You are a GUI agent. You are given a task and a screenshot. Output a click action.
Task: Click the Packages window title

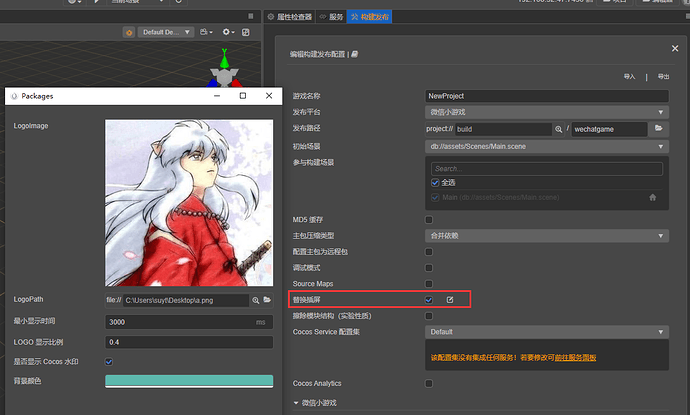click(x=37, y=96)
